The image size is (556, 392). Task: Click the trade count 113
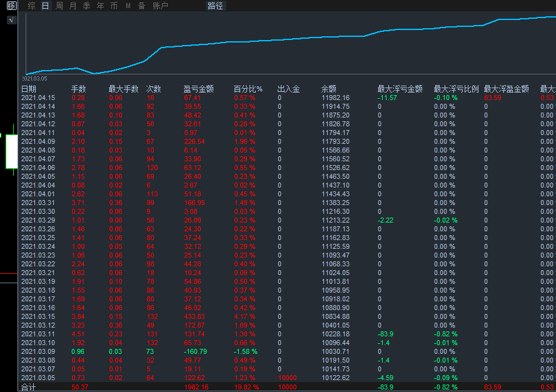(x=152, y=194)
